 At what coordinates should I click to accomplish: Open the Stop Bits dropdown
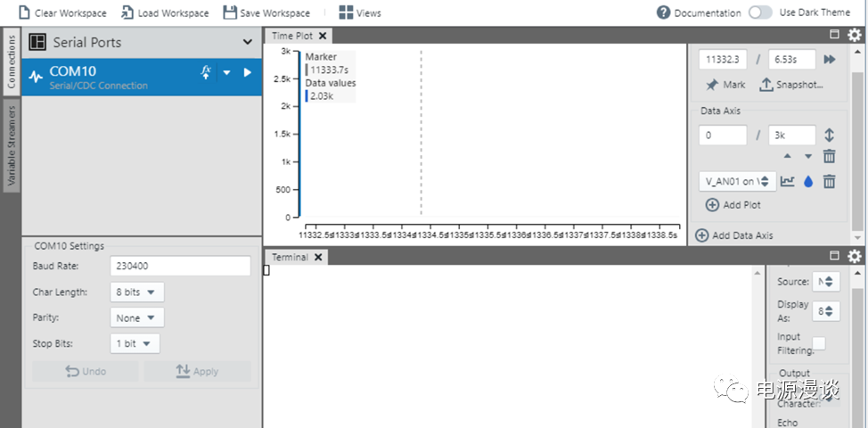(135, 343)
